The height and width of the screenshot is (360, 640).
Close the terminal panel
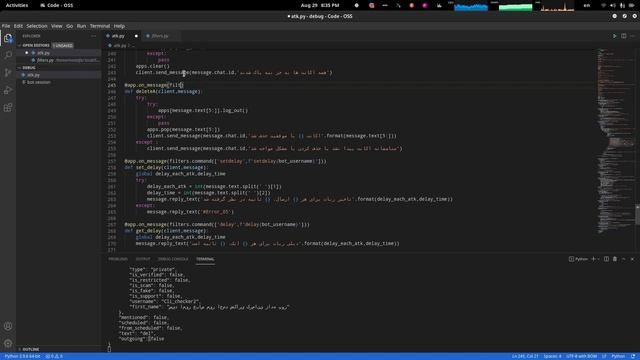(632, 259)
